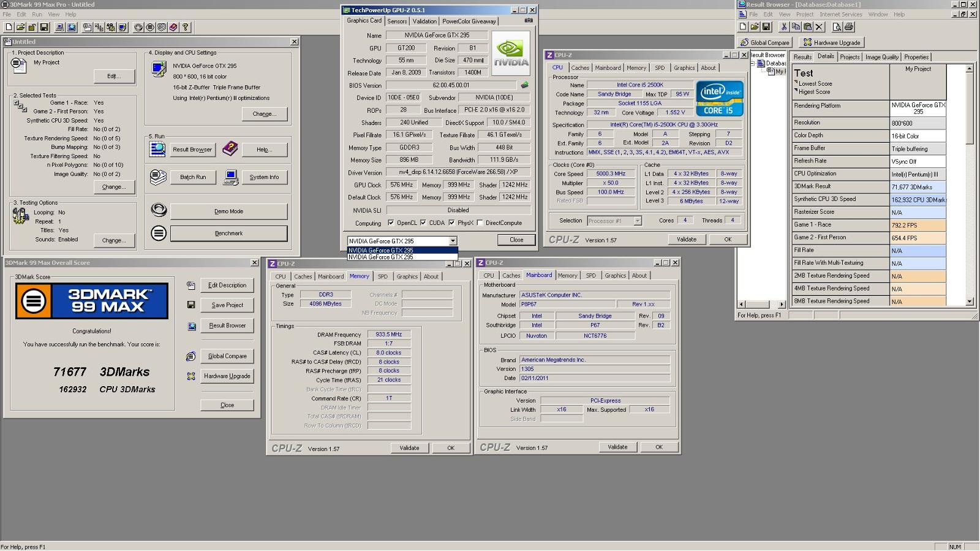This screenshot has height=551, width=980.
Task: Click Global Compare button in Result Browser toolbar
Action: click(765, 43)
